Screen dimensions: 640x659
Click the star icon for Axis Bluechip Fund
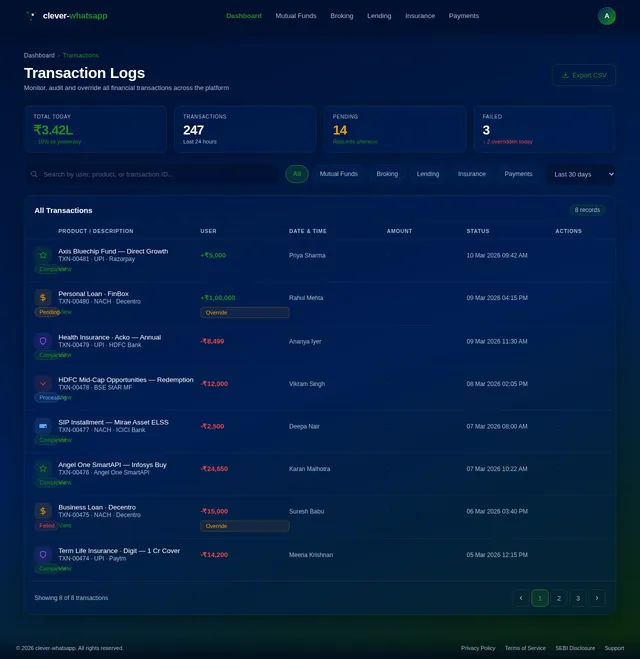(x=43, y=255)
